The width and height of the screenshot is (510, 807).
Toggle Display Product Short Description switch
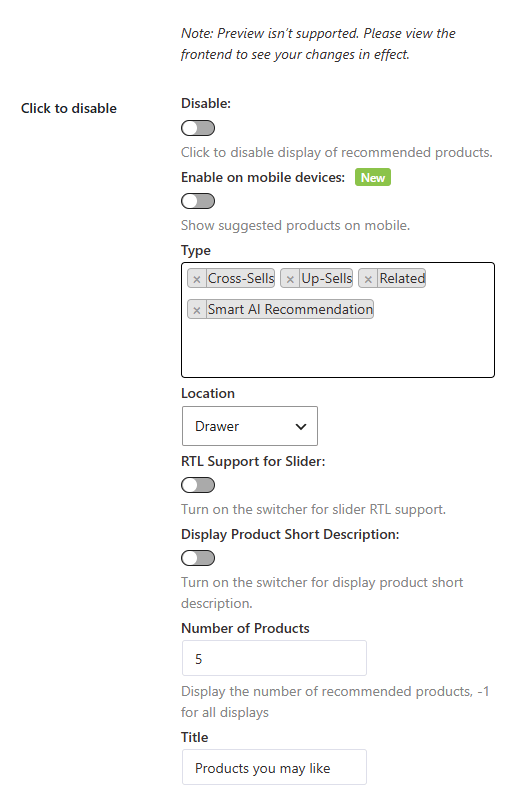click(x=198, y=558)
